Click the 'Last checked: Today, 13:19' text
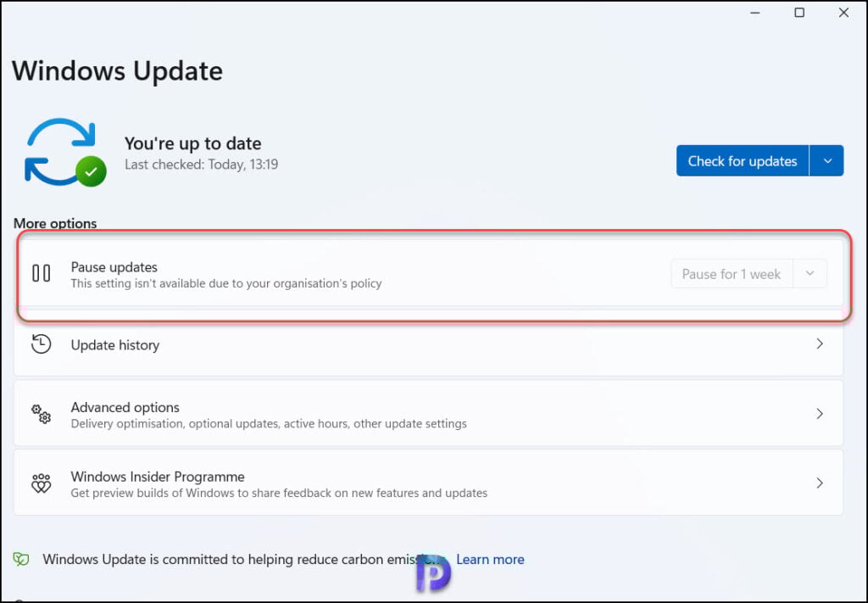868x603 pixels. coord(202,165)
